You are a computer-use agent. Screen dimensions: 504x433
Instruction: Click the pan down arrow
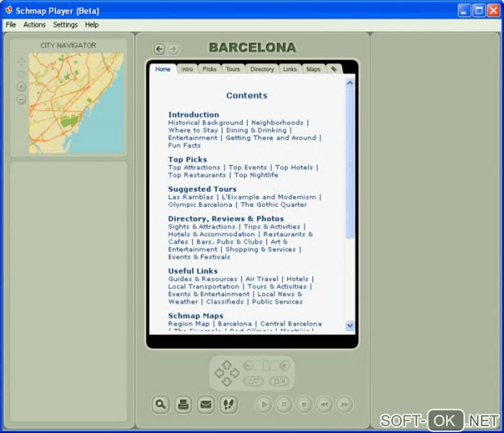coord(227,382)
